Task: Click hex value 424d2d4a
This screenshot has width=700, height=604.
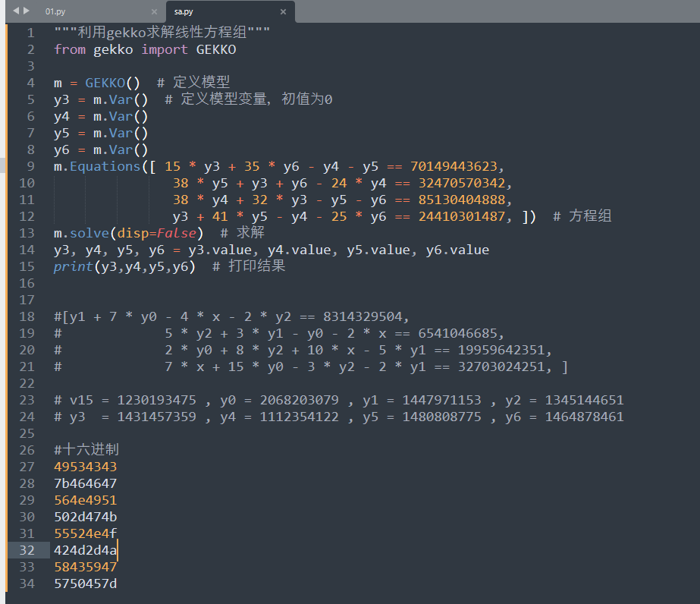Action: tap(85, 550)
